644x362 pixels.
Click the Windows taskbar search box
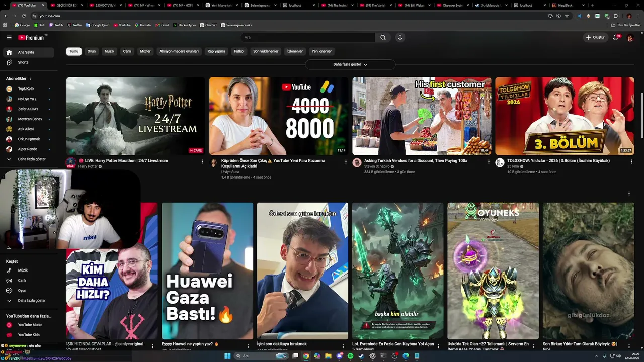pos(261,356)
